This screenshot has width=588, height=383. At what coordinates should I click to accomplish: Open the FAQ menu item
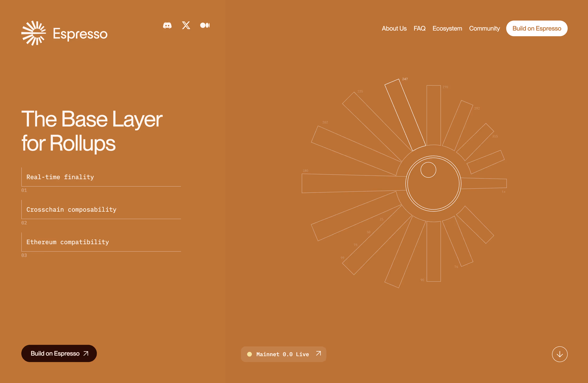point(420,28)
